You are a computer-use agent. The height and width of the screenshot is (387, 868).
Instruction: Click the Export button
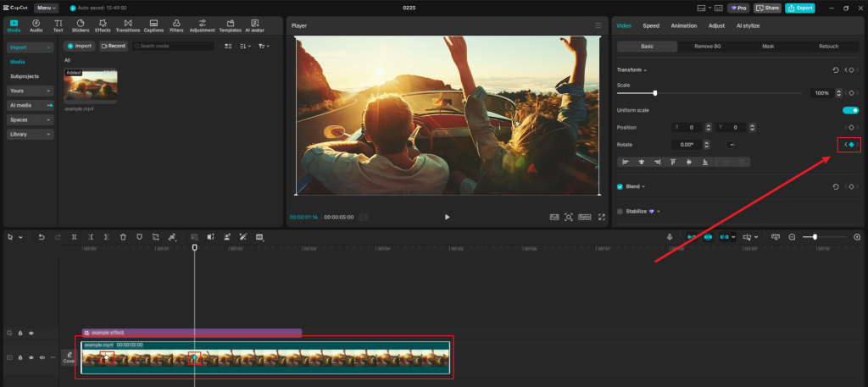[x=800, y=8]
